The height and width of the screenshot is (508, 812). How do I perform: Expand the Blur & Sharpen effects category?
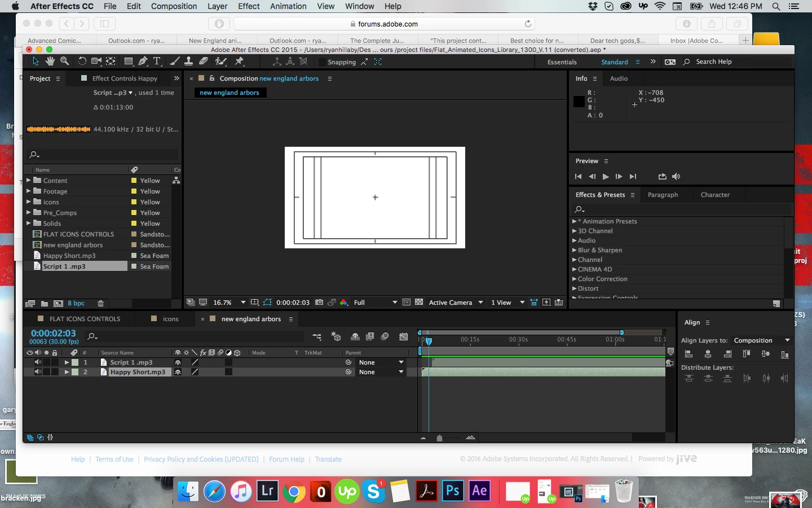pos(575,250)
